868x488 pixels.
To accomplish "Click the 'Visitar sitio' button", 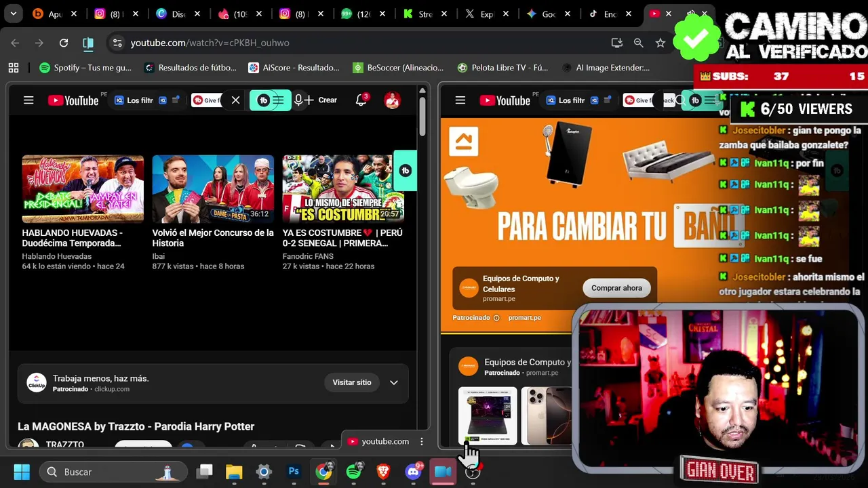I will click(x=352, y=382).
